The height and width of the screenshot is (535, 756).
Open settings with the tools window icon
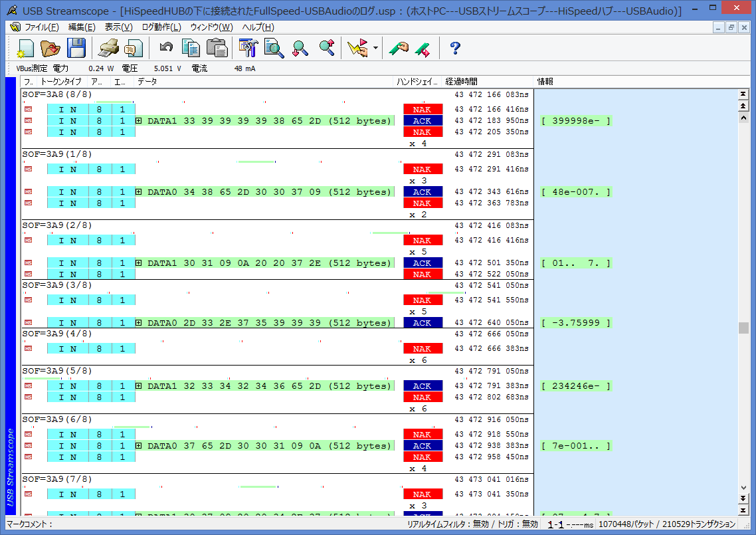(x=248, y=49)
